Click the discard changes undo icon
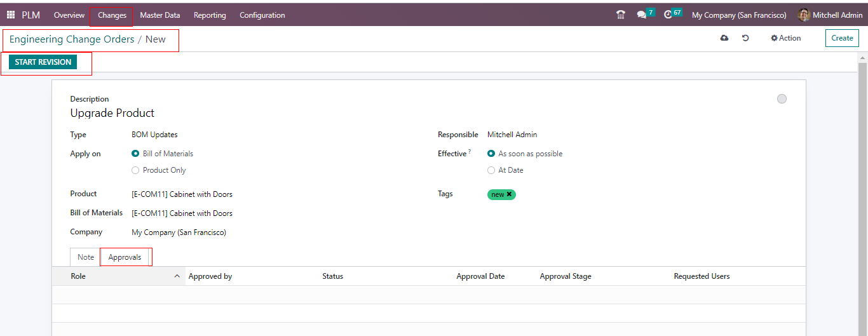Image resolution: width=868 pixels, height=336 pixels. tap(745, 38)
